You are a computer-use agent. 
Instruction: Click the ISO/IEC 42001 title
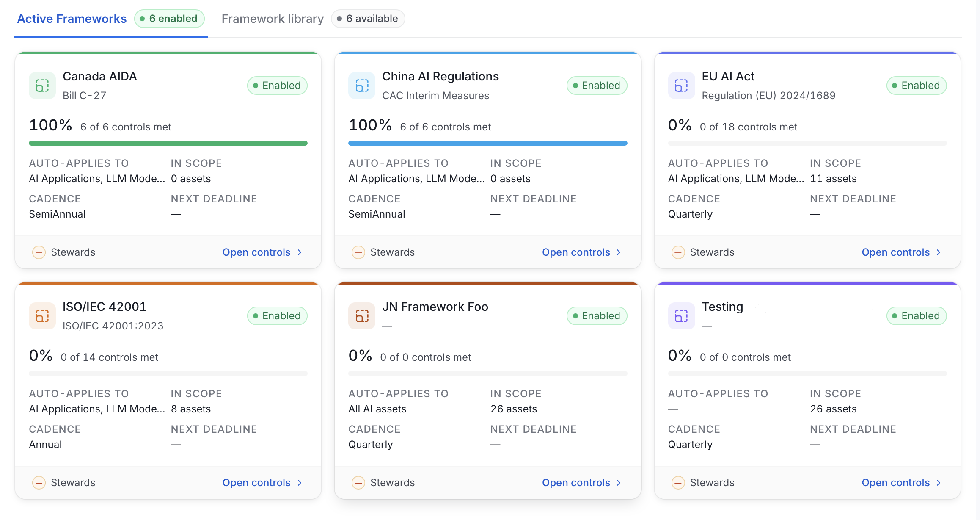pos(105,307)
